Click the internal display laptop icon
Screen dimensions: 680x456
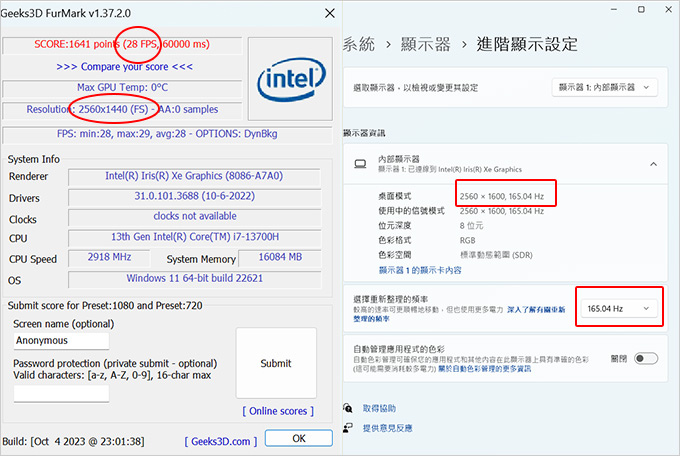(360, 164)
